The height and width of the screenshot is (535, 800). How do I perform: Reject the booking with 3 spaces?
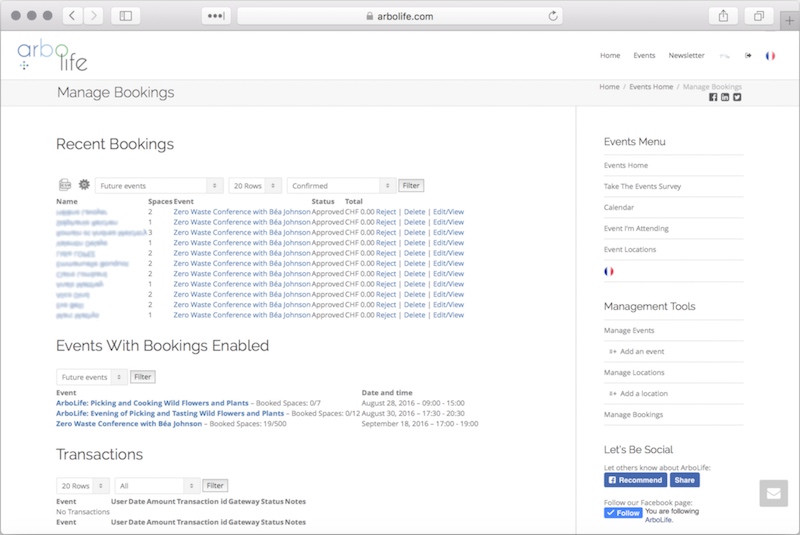point(386,233)
